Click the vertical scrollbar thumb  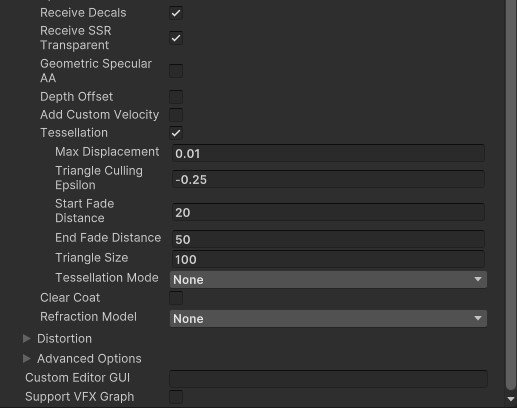click(511, 195)
